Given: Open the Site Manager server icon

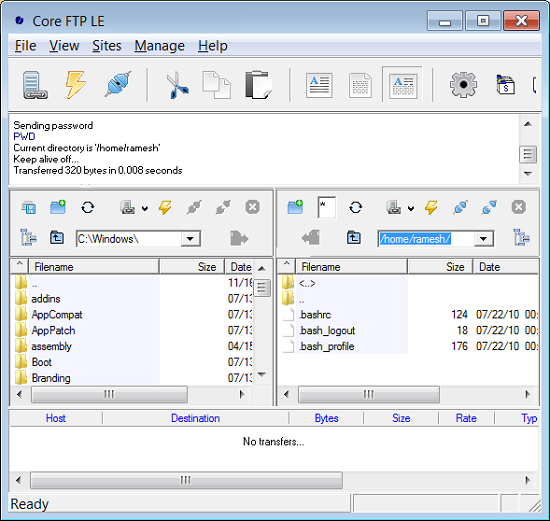Looking at the screenshot, I should click(35, 85).
